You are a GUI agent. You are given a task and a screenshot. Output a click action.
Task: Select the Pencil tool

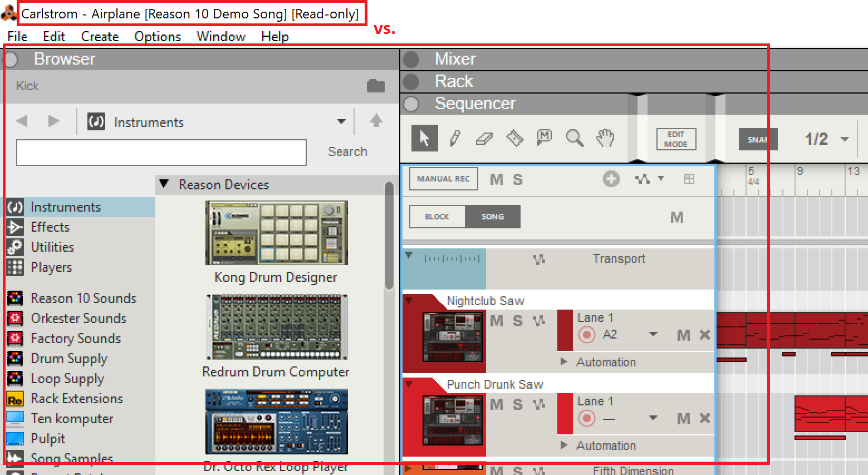pyautogui.click(x=455, y=138)
